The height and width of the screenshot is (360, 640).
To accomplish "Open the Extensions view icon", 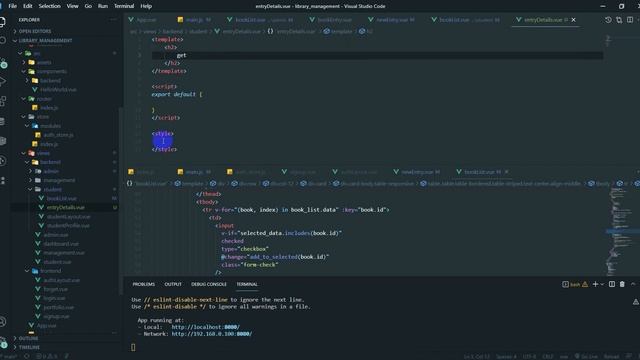I will tap(2, 101).
